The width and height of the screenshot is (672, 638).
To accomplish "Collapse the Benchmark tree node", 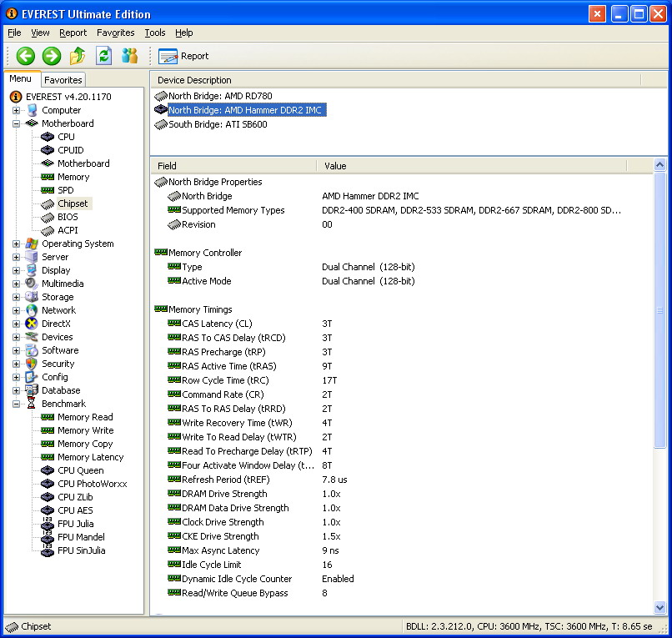I will (x=17, y=404).
